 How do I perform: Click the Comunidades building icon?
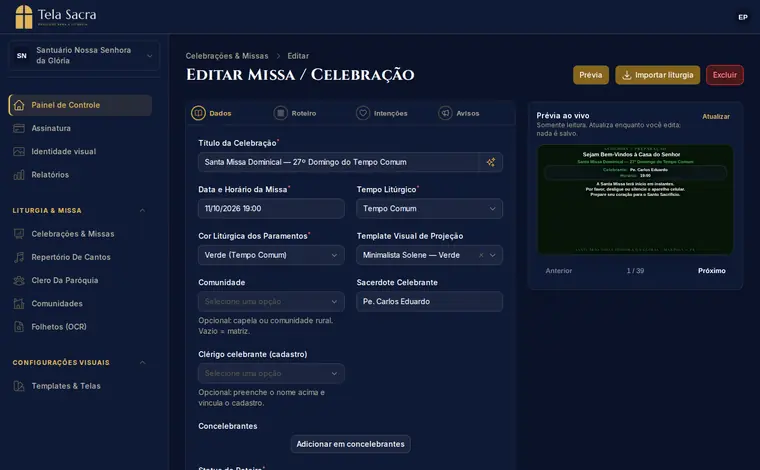[19, 304]
